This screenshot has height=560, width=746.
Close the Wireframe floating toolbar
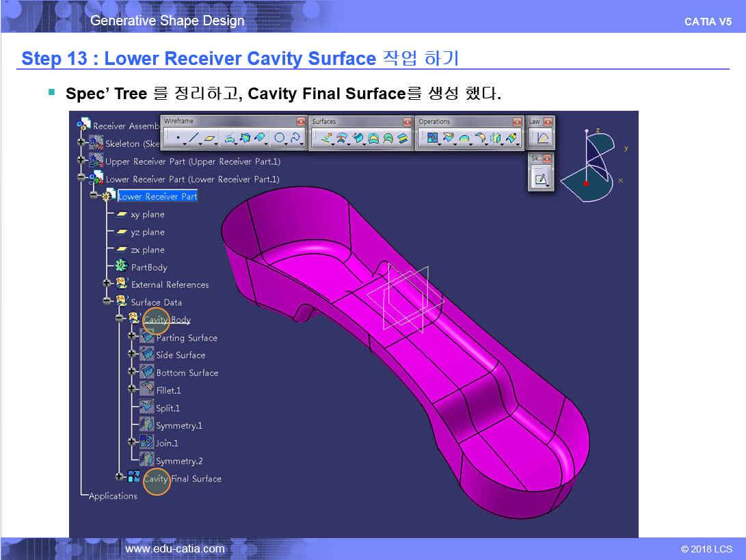point(301,122)
